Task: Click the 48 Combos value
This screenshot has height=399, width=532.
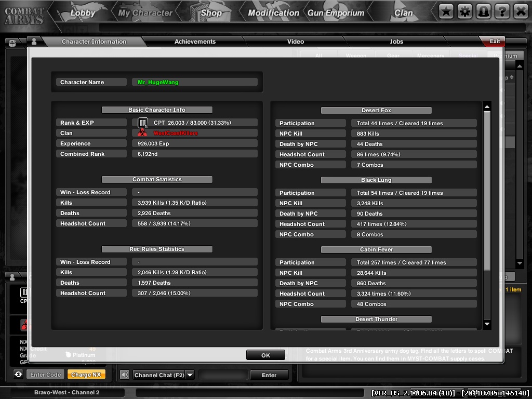Action: click(x=371, y=304)
